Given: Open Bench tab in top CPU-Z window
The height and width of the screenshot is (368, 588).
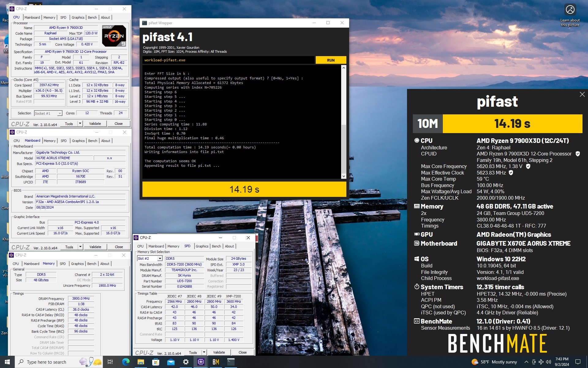Looking at the screenshot, I should pyautogui.click(x=92, y=17).
